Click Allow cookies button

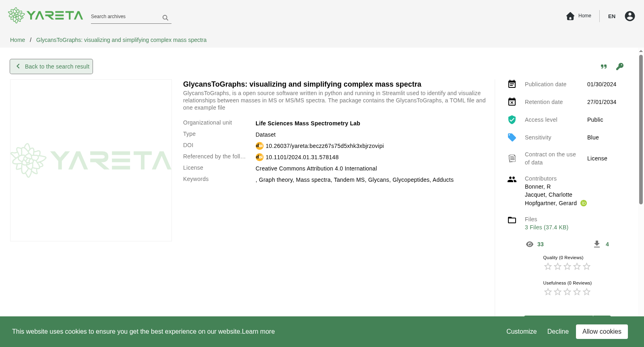pos(602,331)
